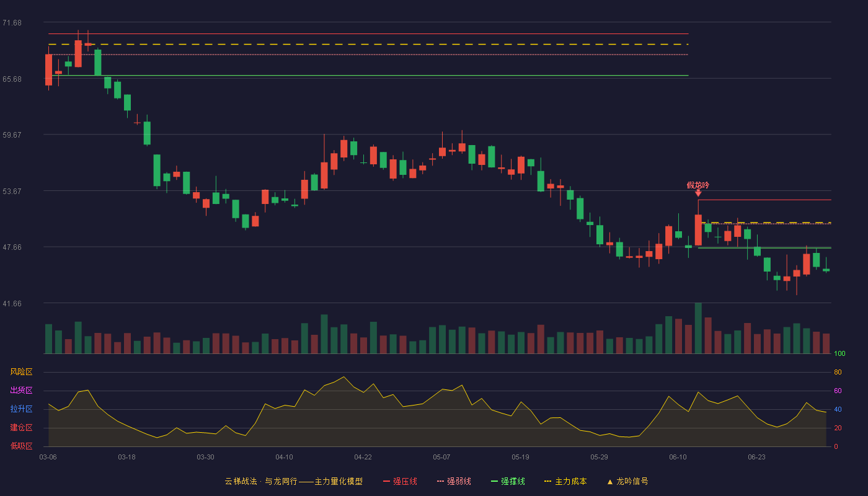Click the 03-30 date label

pyautogui.click(x=205, y=457)
